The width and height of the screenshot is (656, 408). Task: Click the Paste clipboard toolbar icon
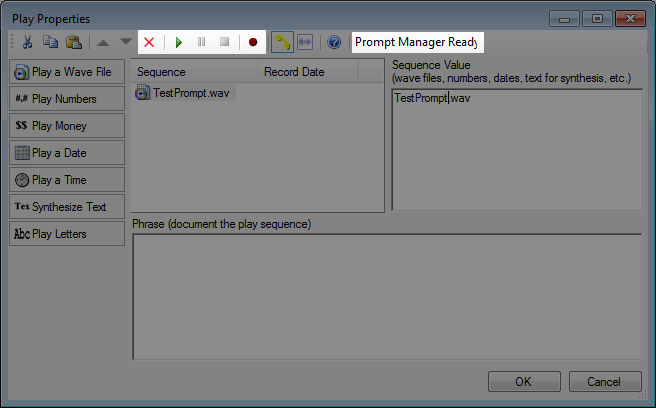[x=74, y=42]
